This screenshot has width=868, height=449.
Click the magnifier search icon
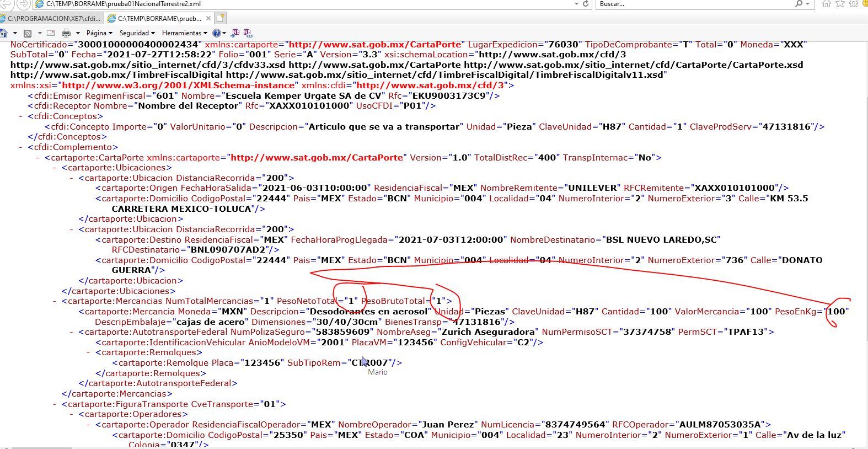click(x=799, y=4)
